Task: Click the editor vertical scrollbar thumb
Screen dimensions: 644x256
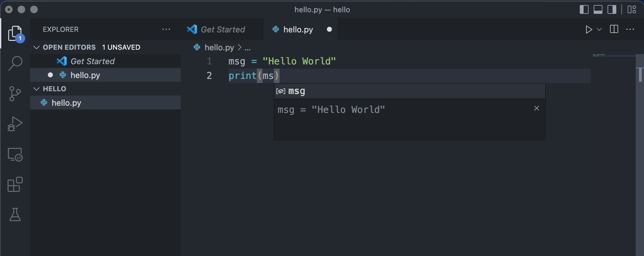Action: tap(640, 75)
